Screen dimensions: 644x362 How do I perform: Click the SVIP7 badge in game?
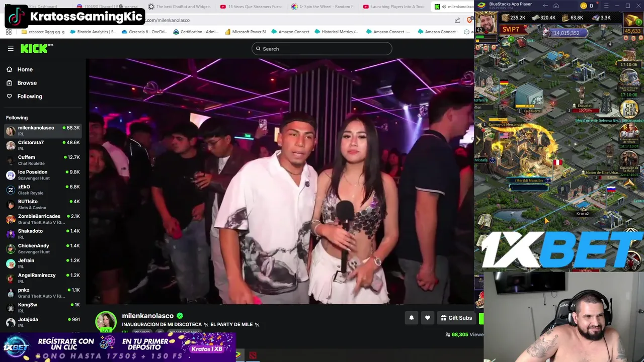coord(511,30)
